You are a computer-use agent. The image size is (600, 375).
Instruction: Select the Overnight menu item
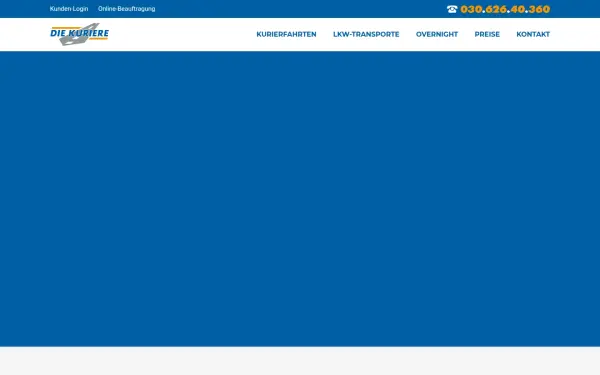click(437, 34)
